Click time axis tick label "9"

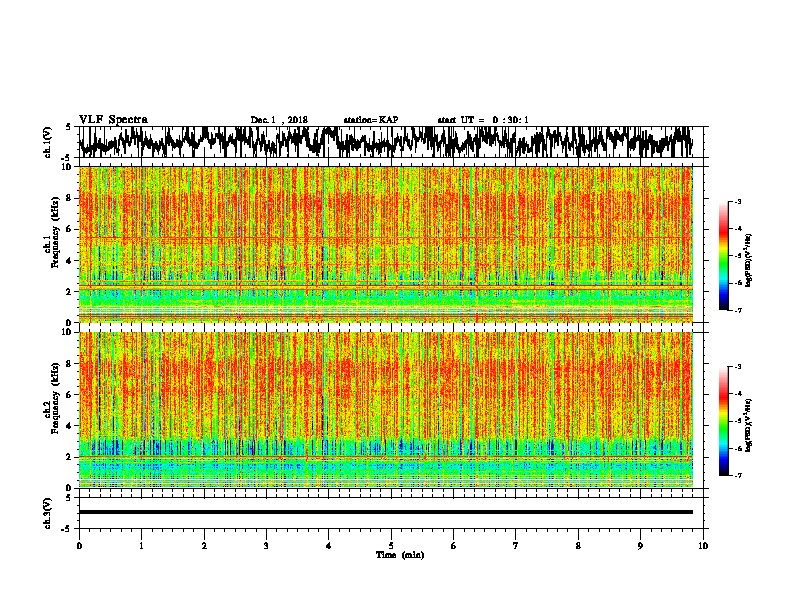(640, 546)
